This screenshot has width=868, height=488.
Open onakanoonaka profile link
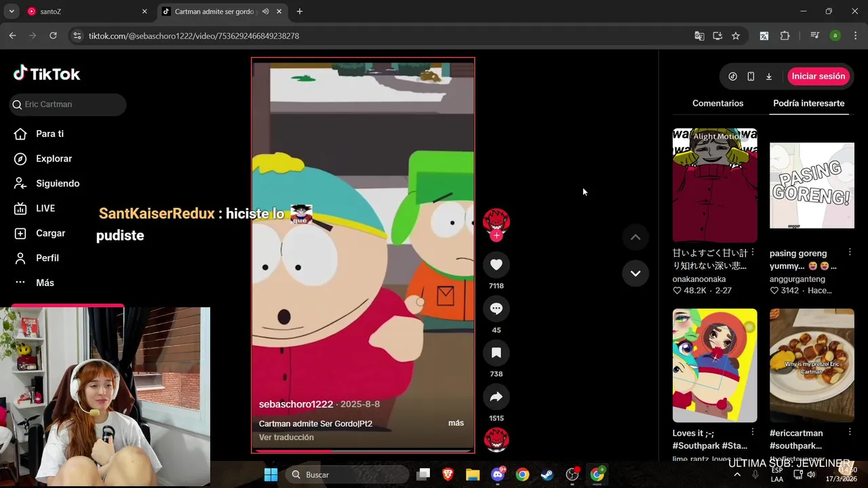pyautogui.click(x=699, y=279)
